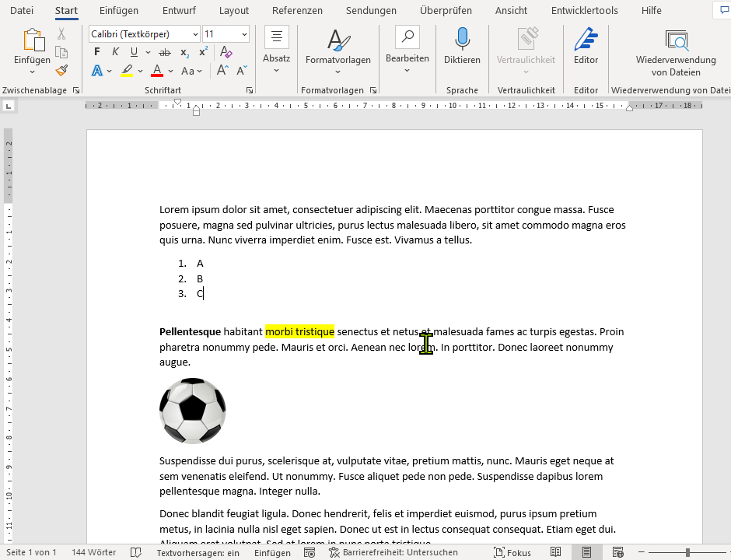Clear all formatting with eraser icon
The width and height of the screenshot is (731, 560).
226,52
